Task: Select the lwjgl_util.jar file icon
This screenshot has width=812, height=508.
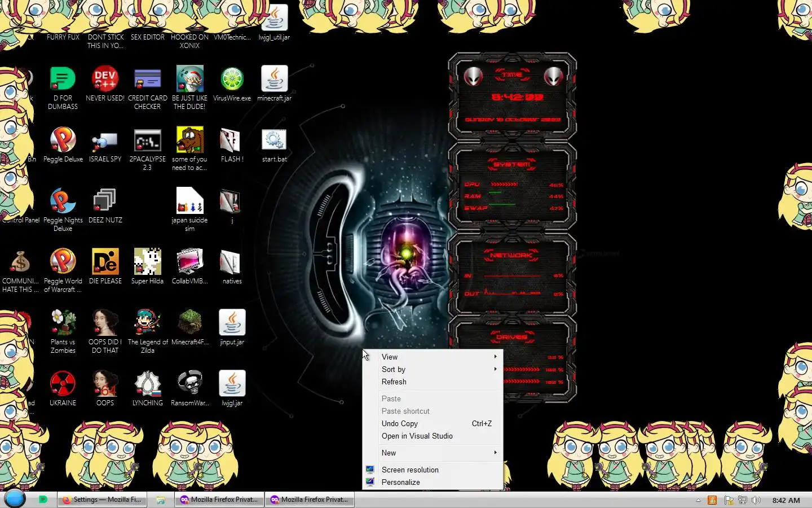Action: click(274, 18)
